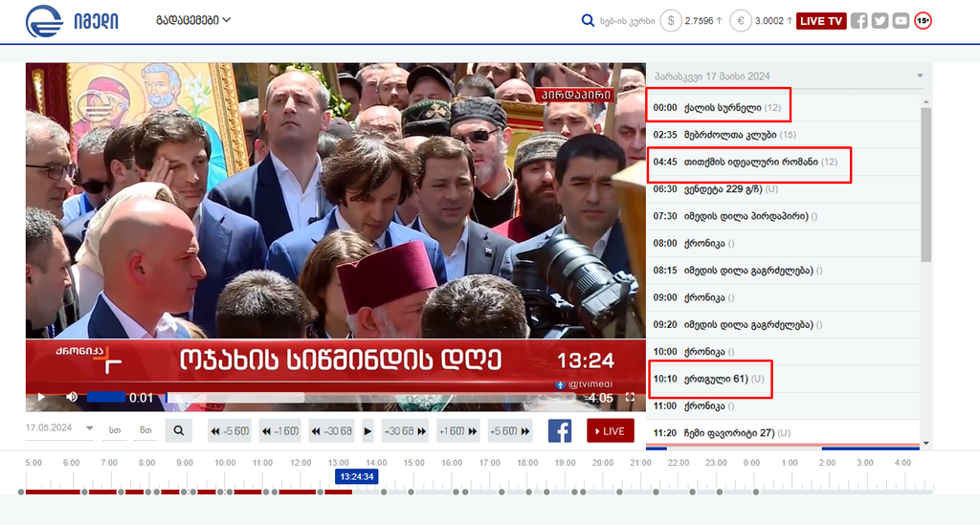Image resolution: width=980 pixels, height=525 pixels.
Task: Jump to 16:00 on the timeline
Action: 452,463
